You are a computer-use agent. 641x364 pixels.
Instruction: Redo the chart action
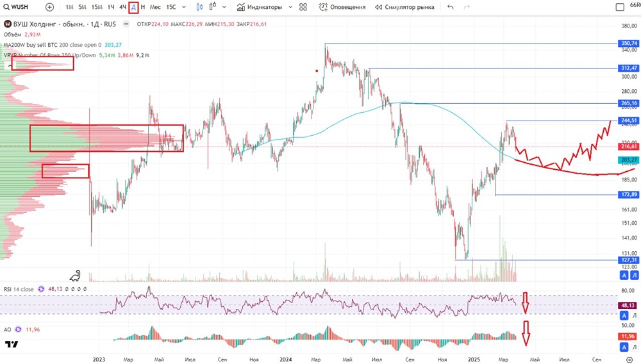[x=467, y=7]
